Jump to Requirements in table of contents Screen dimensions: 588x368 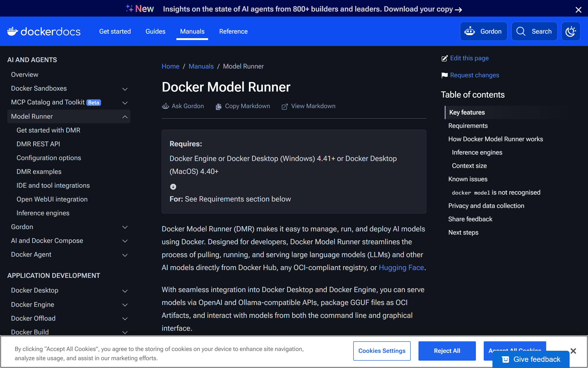click(x=468, y=126)
